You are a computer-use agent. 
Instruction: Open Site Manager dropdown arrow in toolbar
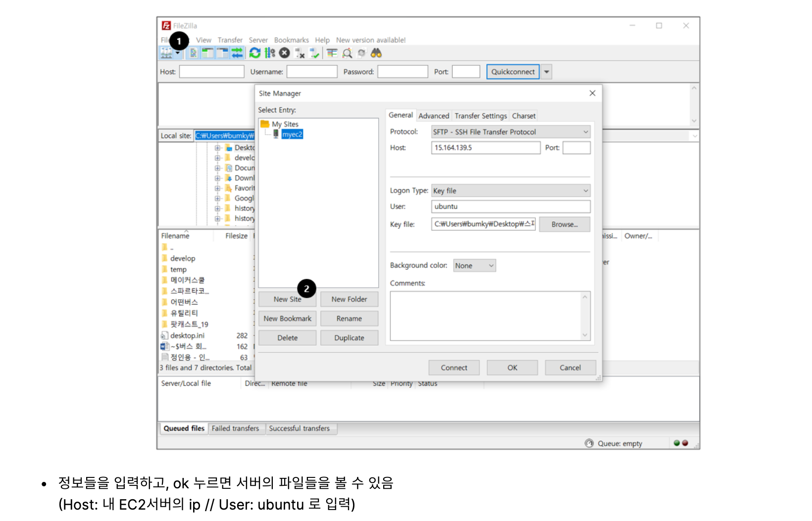coord(177,53)
